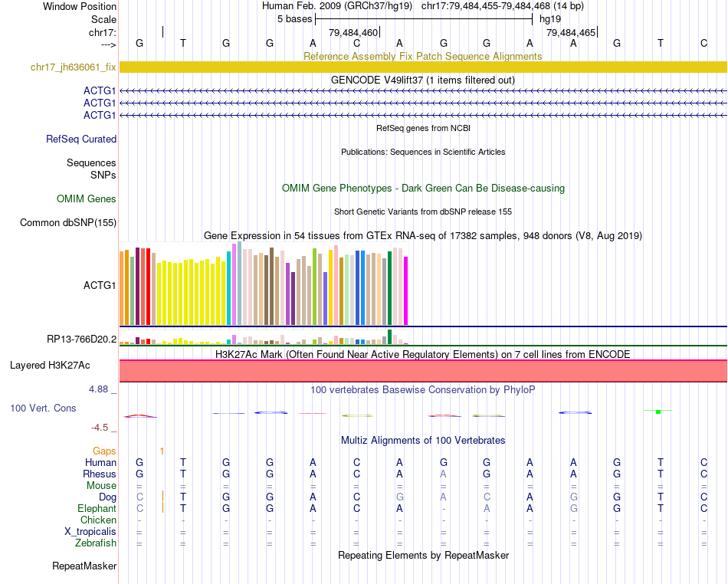Click the X_tropicalis species row label
The image size is (728, 584).
pos(90,532)
